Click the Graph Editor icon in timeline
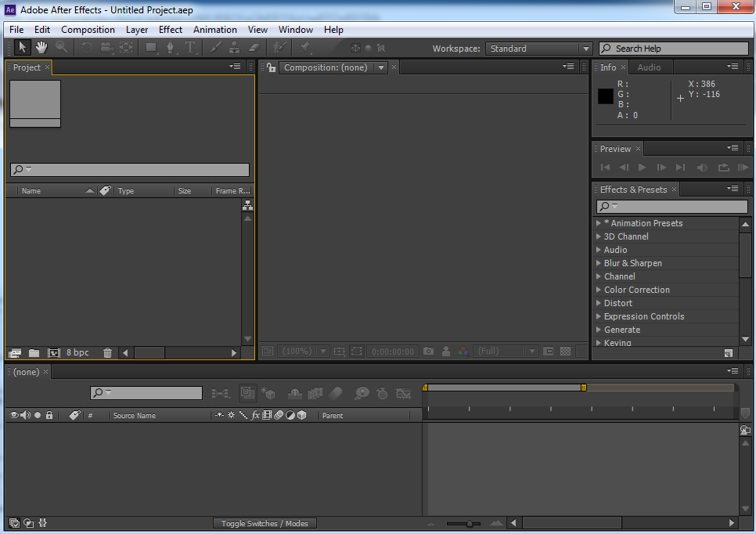Viewport: 756px width, 534px height. (x=403, y=394)
